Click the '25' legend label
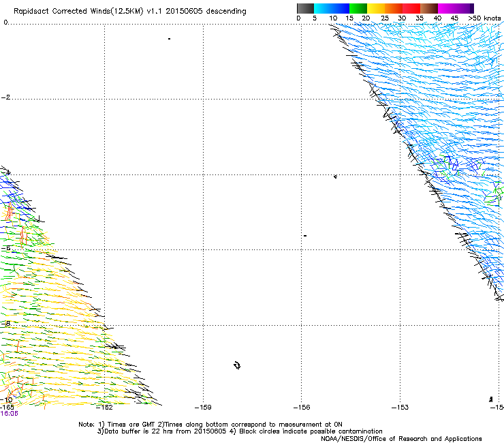Viewport: 504px width, 443px height. click(x=385, y=18)
